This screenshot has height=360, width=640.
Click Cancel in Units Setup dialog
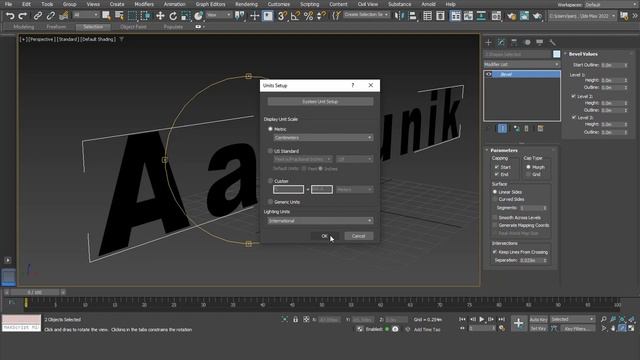pyautogui.click(x=358, y=236)
